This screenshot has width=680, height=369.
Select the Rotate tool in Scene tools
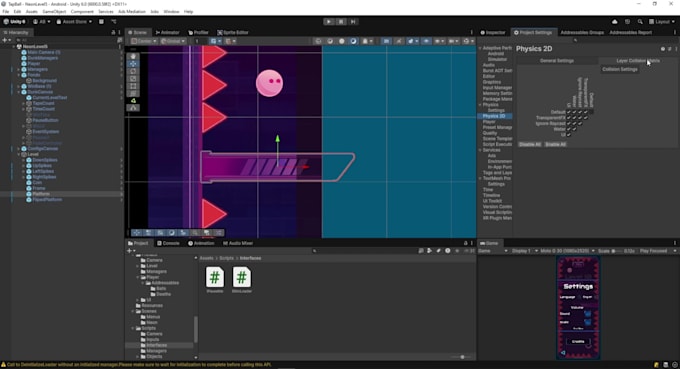tap(133, 71)
